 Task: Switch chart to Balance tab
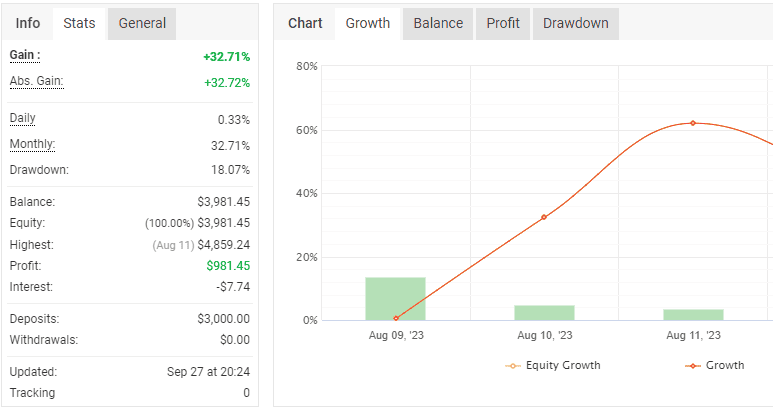[x=438, y=23]
